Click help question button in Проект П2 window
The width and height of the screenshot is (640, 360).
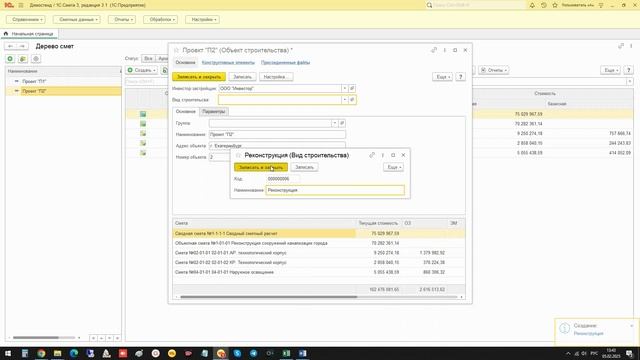(460, 77)
